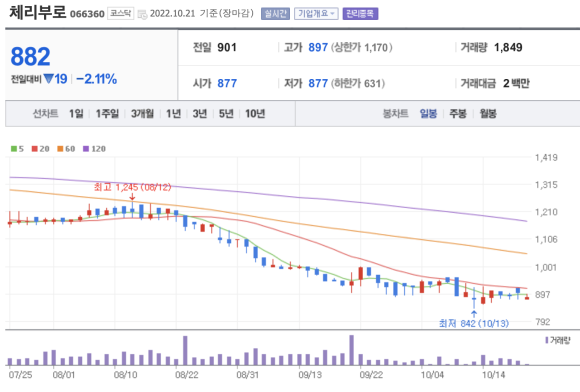Viewport: 580px width, 392px height.
Task: Click the purple 거래량 volume legend marker
Action: [x=547, y=340]
